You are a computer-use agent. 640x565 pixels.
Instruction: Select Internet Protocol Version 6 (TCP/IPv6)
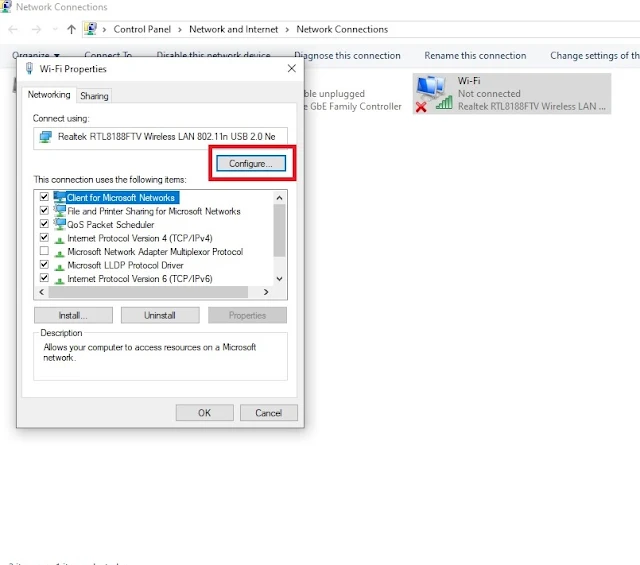(x=140, y=279)
